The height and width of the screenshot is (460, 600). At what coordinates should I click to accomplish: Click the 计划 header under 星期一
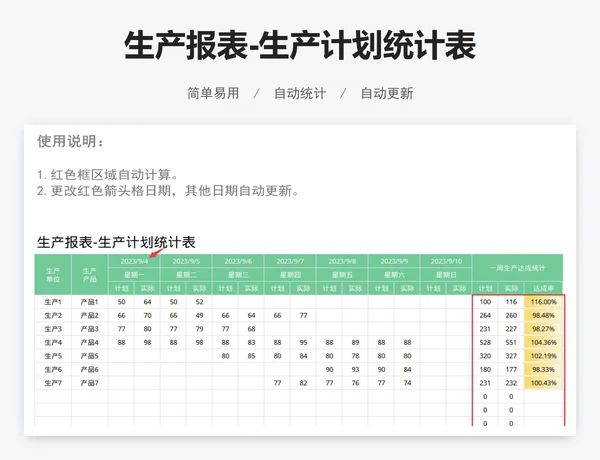121,288
